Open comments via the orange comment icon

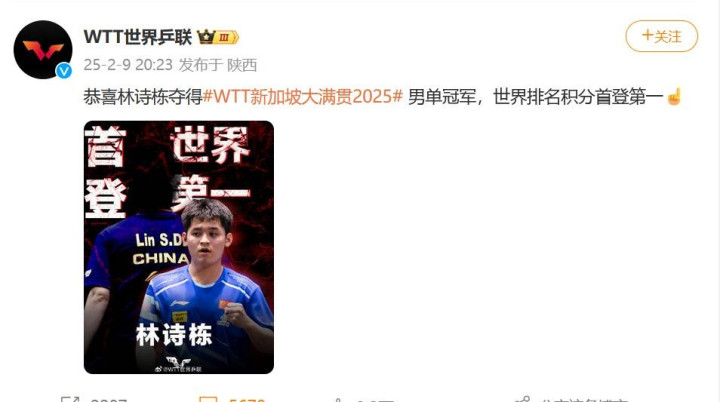pos(208,399)
